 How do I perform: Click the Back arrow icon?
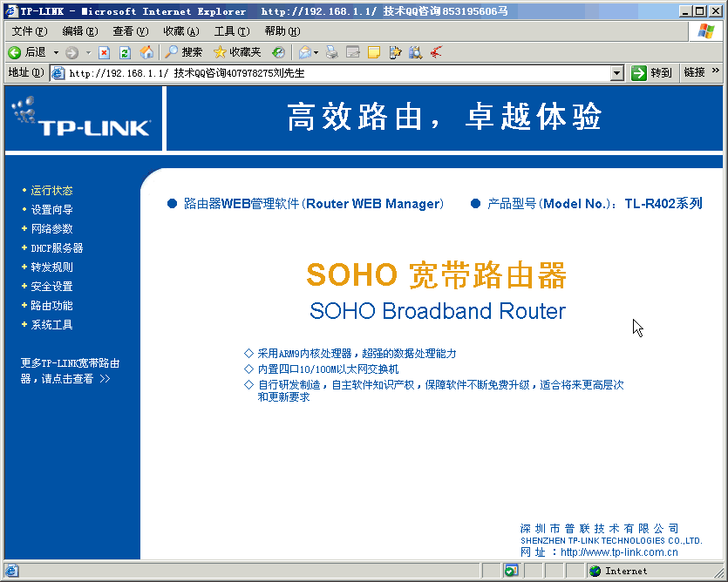(15, 52)
